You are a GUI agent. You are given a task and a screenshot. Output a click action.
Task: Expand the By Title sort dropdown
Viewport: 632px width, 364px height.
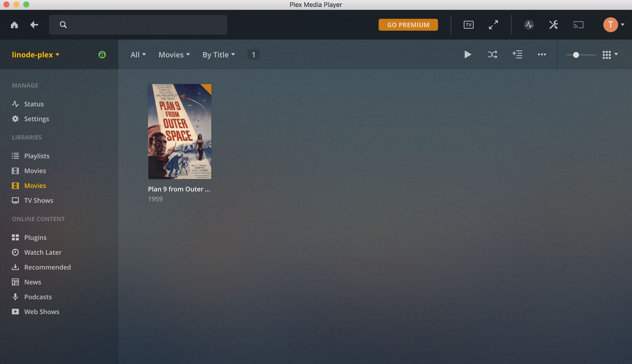pos(218,55)
